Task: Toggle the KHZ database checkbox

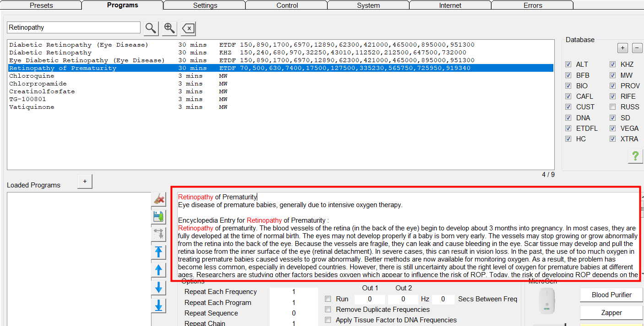Action: [x=613, y=64]
